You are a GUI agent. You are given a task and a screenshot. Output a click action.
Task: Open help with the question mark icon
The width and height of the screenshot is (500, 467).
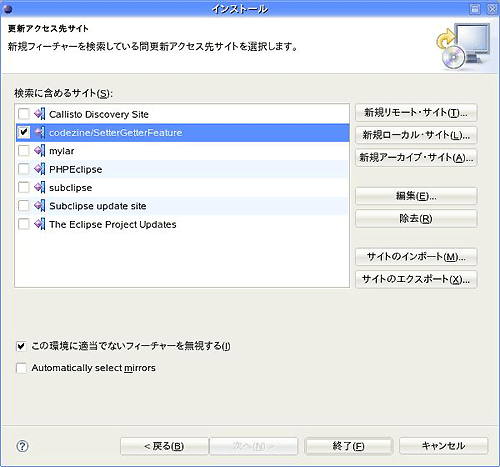22,446
